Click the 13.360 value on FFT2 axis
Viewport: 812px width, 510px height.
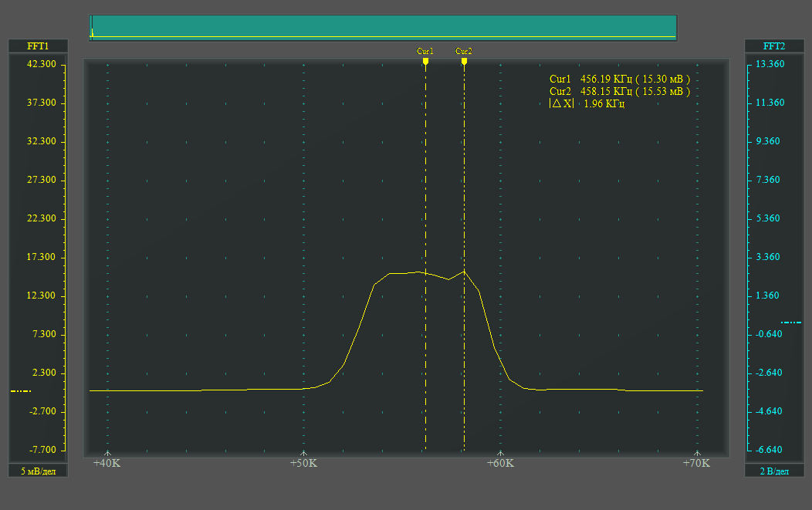(770, 64)
